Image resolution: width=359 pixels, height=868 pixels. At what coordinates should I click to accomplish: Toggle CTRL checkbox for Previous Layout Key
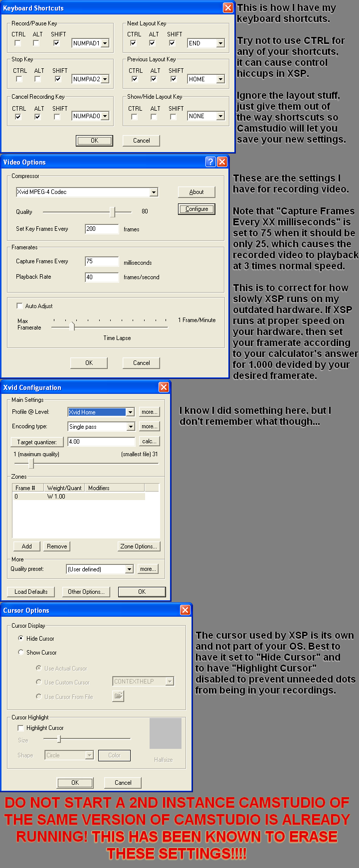134,79
